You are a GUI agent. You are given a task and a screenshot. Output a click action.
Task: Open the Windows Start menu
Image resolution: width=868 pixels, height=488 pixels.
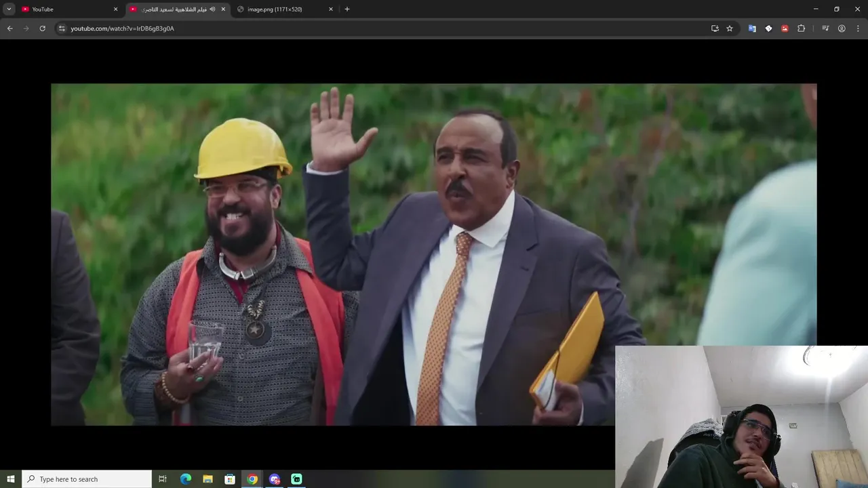click(10, 479)
